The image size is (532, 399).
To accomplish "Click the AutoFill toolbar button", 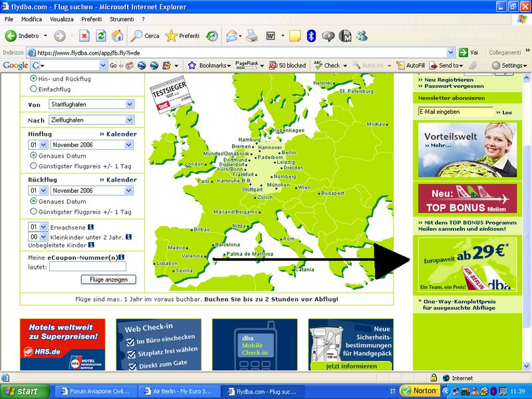I will (411, 65).
